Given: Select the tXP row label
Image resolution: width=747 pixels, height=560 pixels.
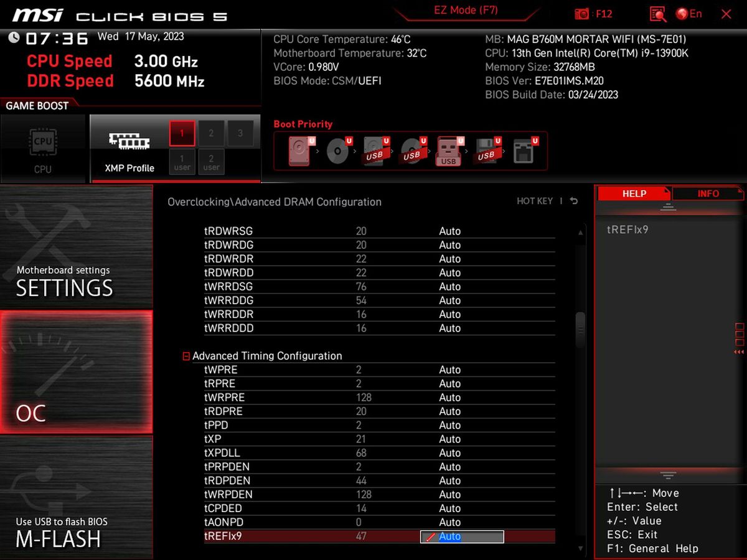Looking at the screenshot, I should [x=212, y=439].
